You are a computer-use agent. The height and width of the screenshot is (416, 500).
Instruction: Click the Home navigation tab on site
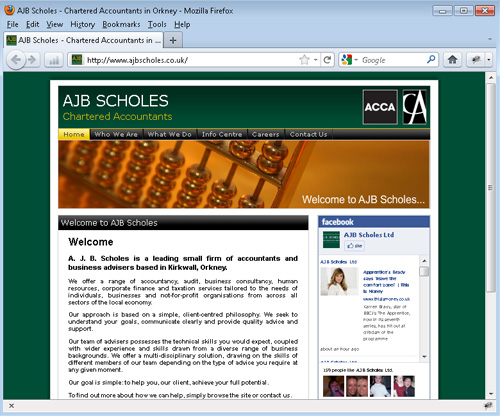click(x=74, y=134)
